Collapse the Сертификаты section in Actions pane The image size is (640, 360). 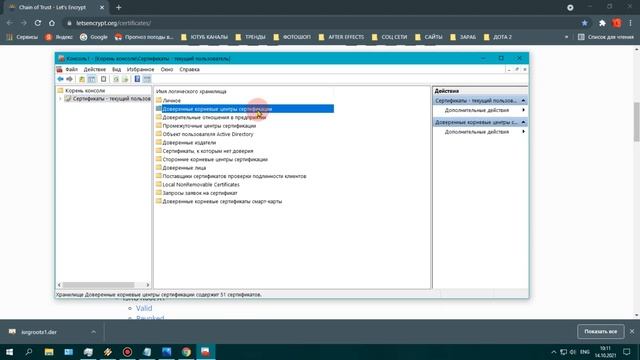(523, 100)
